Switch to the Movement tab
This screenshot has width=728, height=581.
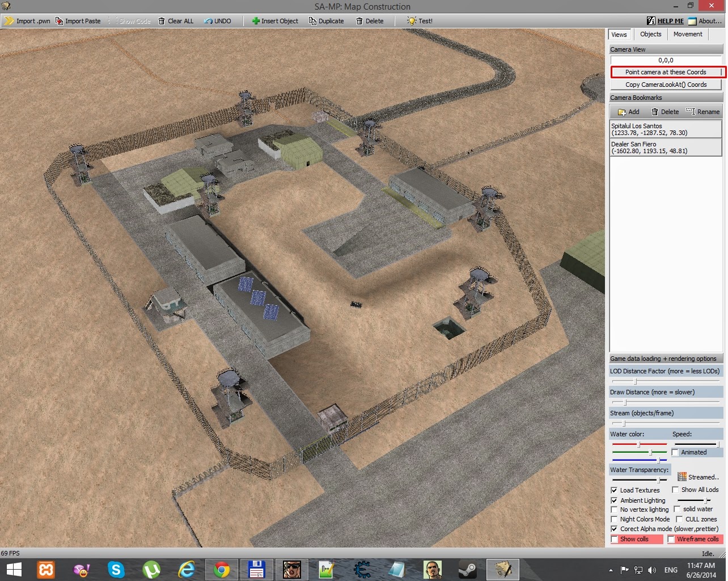pyautogui.click(x=688, y=34)
